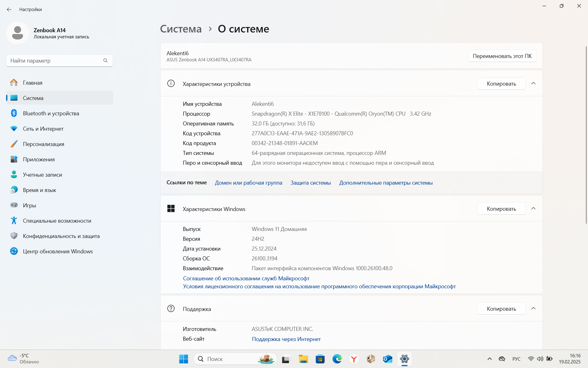This screenshot has height=368, width=588.
Task: Click the user avatar icon
Action: coord(17,33)
